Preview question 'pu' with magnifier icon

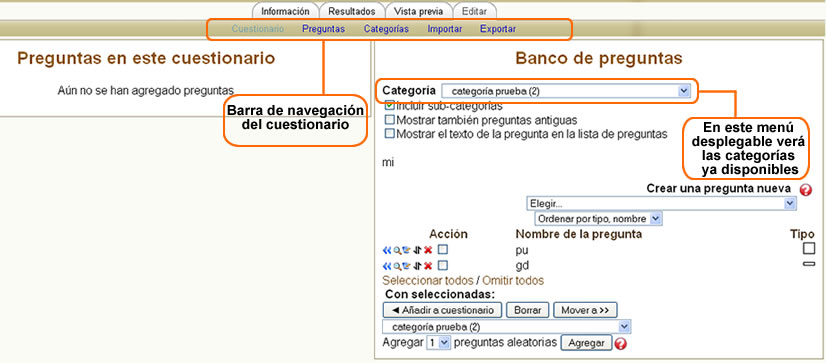point(398,250)
